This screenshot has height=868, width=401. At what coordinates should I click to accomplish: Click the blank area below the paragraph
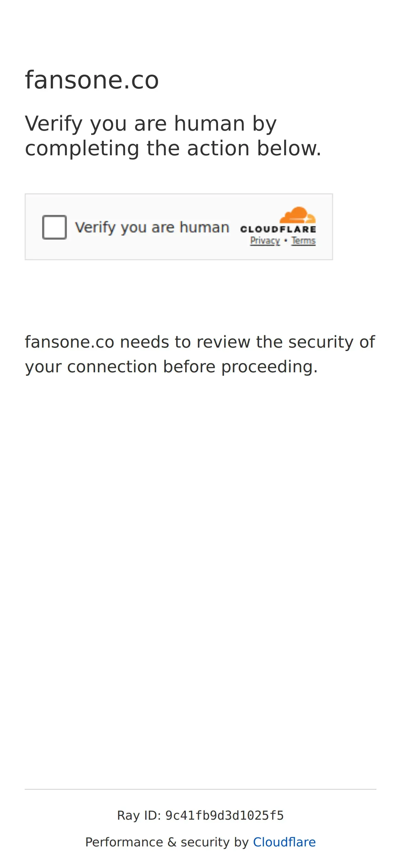coord(200,548)
